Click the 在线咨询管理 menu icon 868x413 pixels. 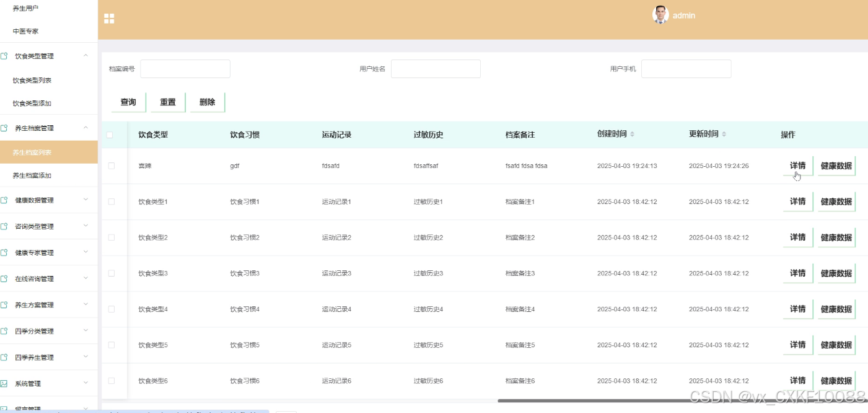point(4,278)
